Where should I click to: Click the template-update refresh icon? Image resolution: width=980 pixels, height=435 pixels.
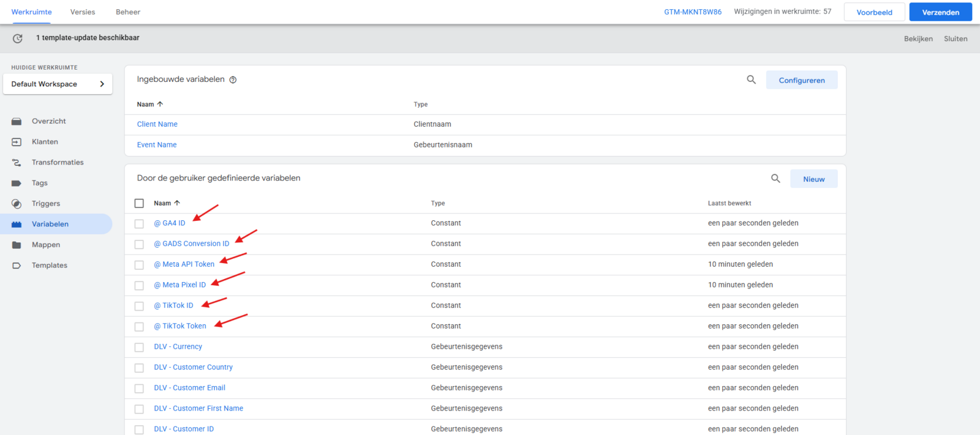click(18, 39)
